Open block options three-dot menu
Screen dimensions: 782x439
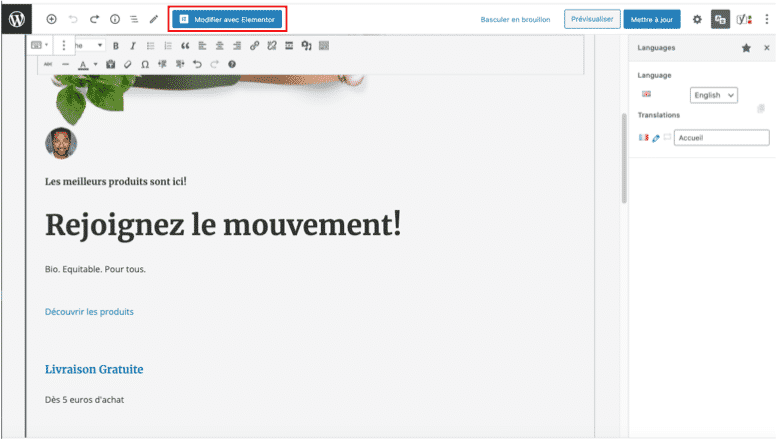[64, 45]
